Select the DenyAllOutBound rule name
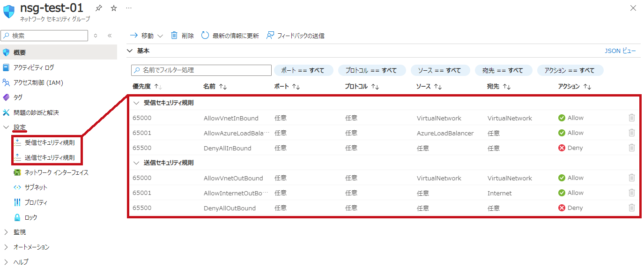Screen dimensions: 644x268 pos(229,208)
